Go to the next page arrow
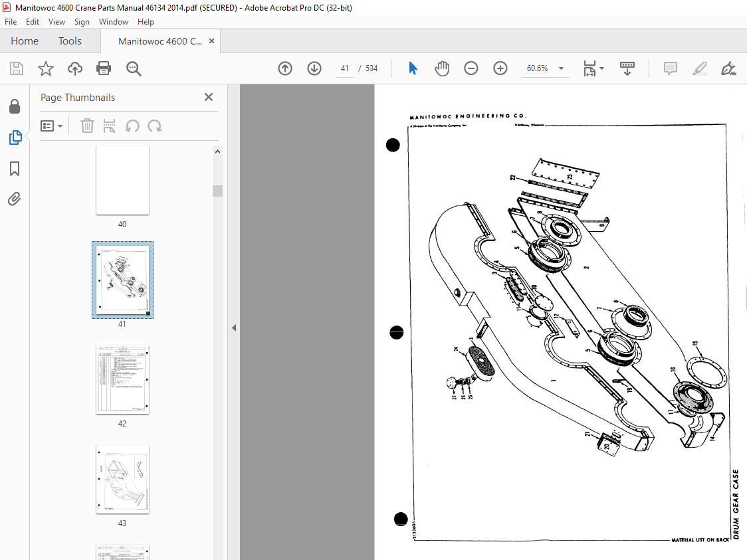 pyautogui.click(x=314, y=68)
